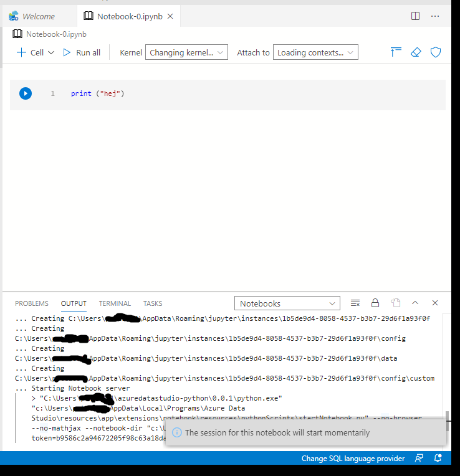Open the feedback icon in status bar
Image resolution: width=460 pixels, height=476 pixels.
click(419, 458)
